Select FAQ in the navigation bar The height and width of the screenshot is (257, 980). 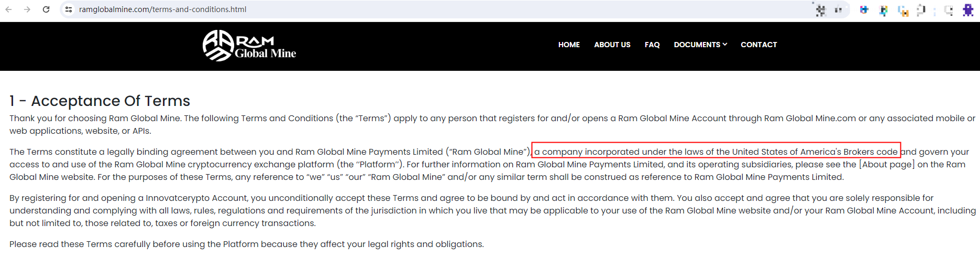pos(652,45)
